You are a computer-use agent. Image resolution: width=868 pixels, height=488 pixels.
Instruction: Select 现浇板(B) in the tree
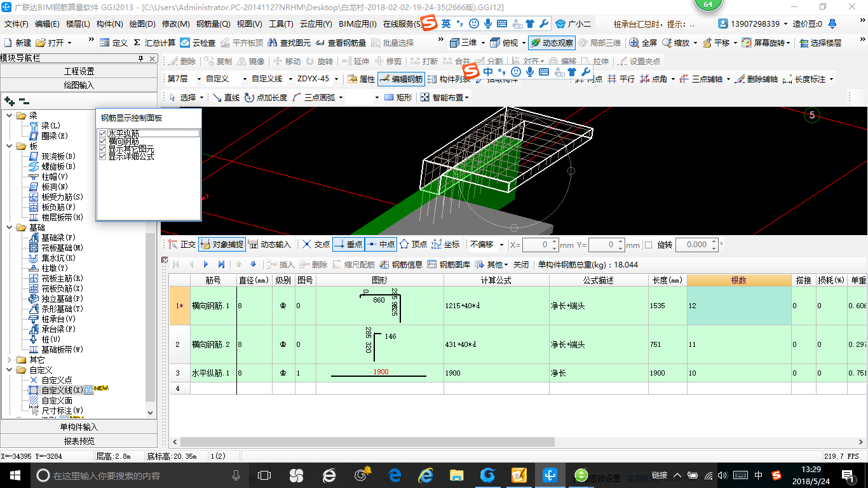[58, 156]
